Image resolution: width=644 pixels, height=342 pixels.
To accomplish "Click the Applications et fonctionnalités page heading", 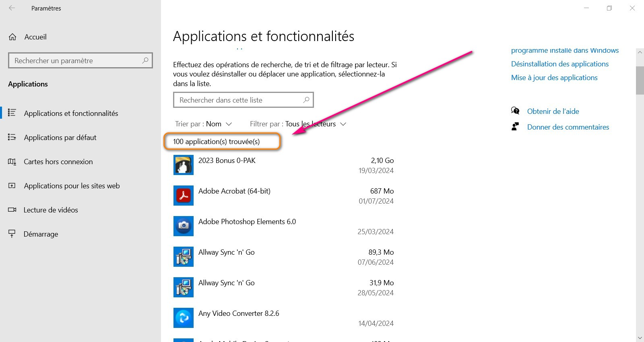I will pos(264,36).
